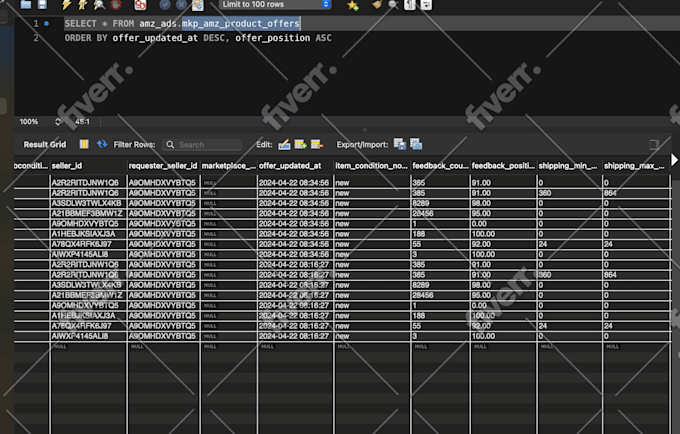Click the Beautify query broom icon
Image resolution: width=680 pixels, height=434 pixels.
click(376, 5)
